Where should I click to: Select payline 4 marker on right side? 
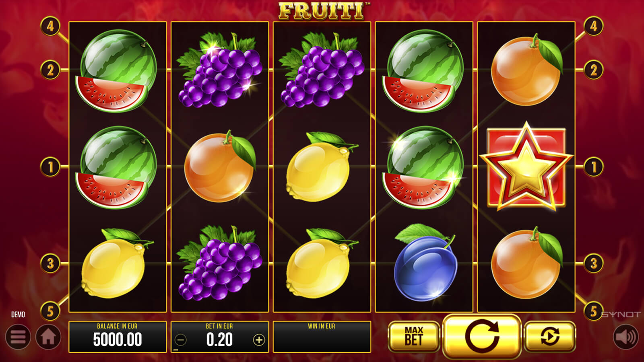594,27
